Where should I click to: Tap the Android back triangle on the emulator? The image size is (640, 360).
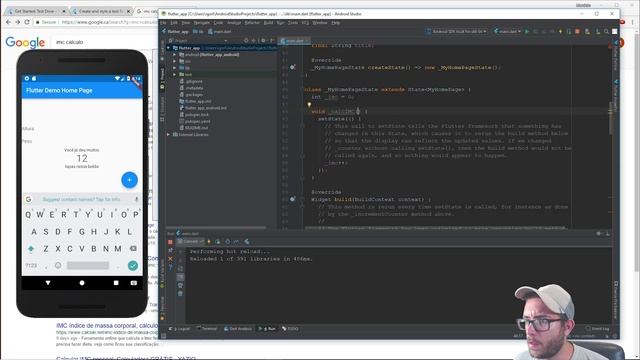pos(48,283)
